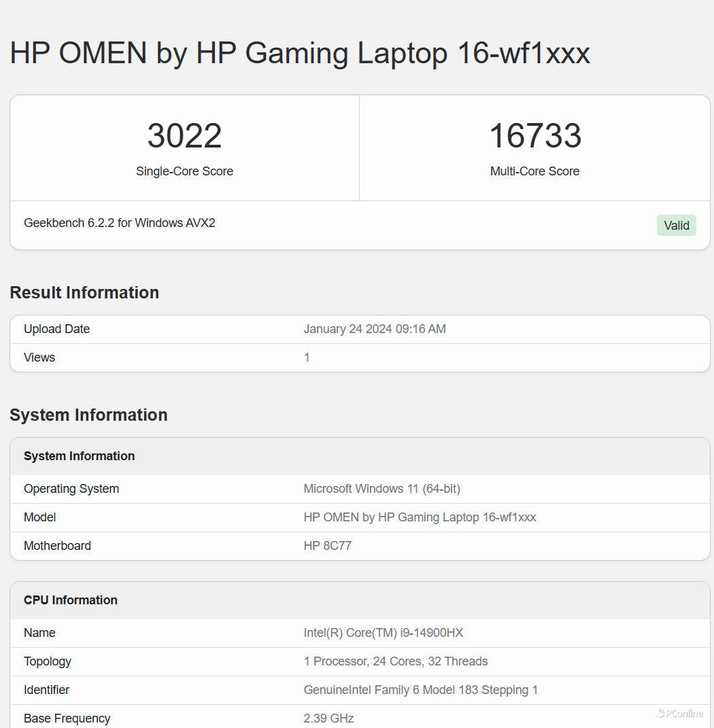The height and width of the screenshot is (728, 714).
Task: Click the Views row label
Action: pyautogui.click(x=39, y=358)
